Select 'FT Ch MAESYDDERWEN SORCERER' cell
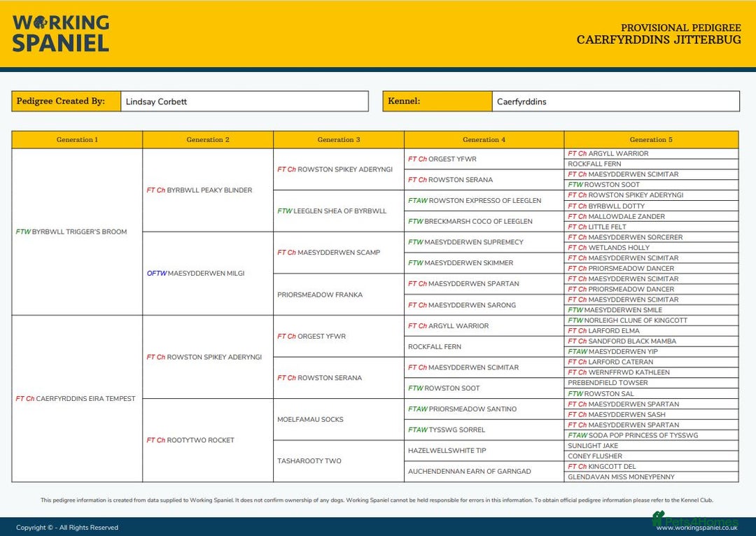This screenshot has width=756, height=536. [651, 237]
